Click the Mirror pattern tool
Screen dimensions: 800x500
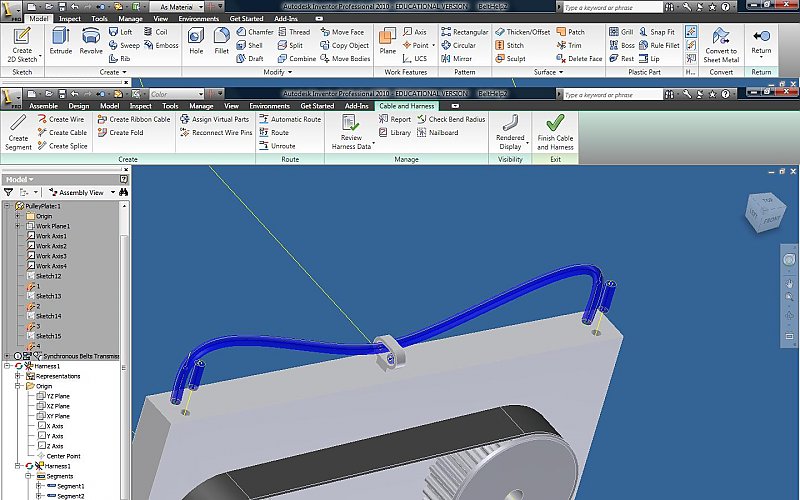click(x=457, y=59)
